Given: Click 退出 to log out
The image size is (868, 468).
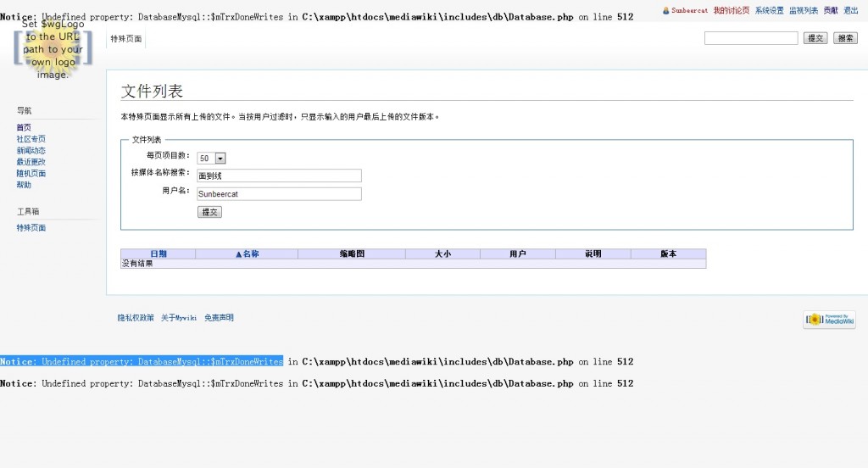Looking at the screenshot, I should [x=851, y=11].
